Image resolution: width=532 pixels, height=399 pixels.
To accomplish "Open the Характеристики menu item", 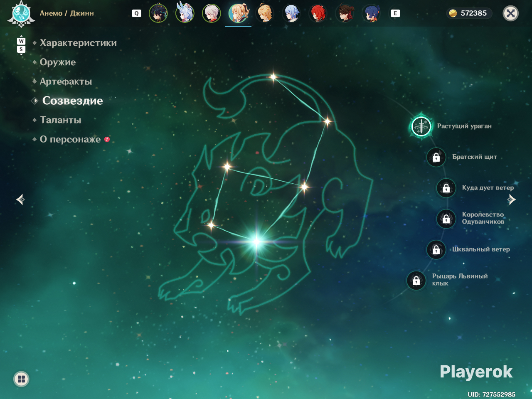I will click(x=78, y=43).
